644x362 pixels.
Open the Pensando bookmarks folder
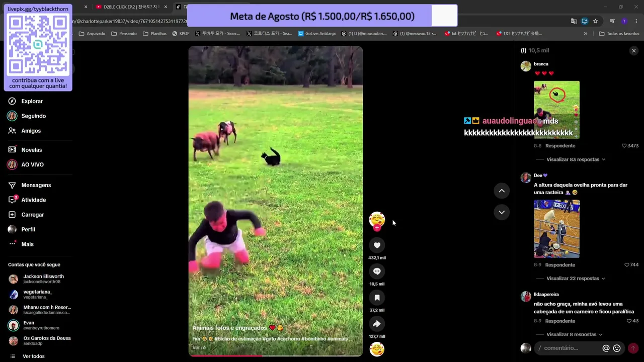pos(124,34)
